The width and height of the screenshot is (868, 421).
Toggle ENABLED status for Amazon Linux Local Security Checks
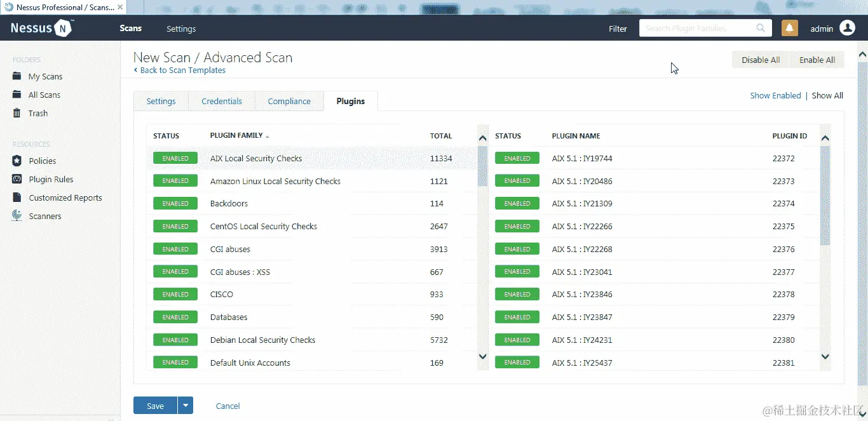click(175, 181)
